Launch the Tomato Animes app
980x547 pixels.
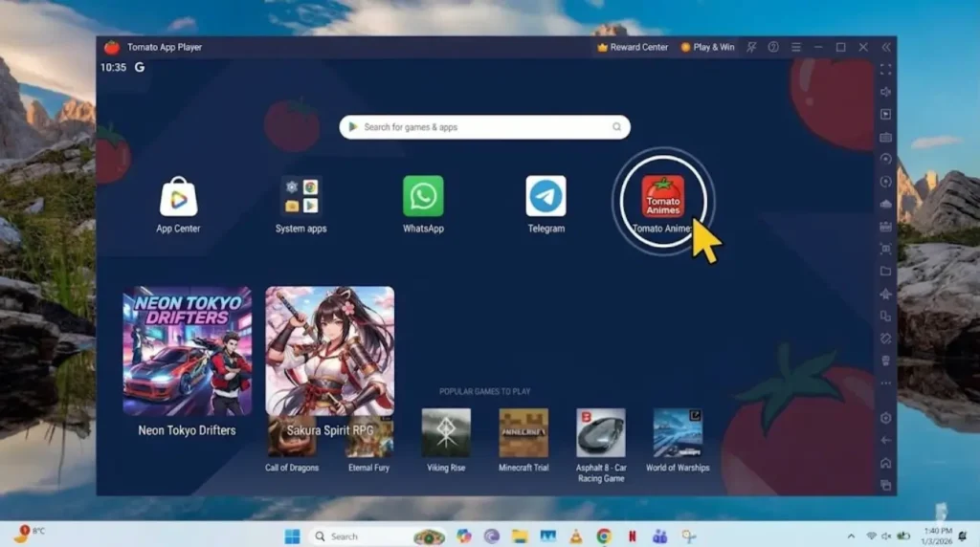[x=662, y=196]
